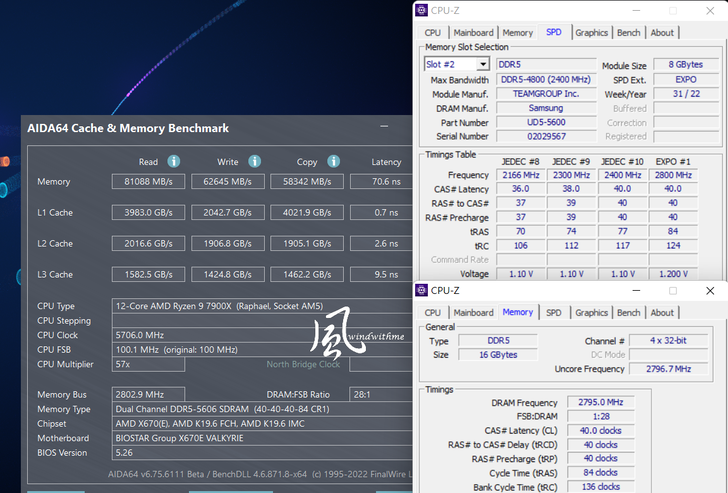Switch to Mainboard tab in upper CPU-Z window

(473, 33)
